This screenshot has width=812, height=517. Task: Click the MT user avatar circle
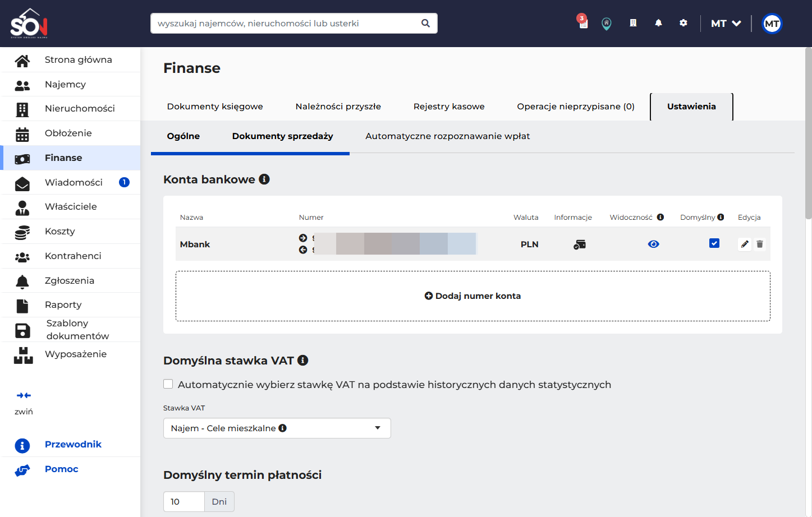coord(772,24)
